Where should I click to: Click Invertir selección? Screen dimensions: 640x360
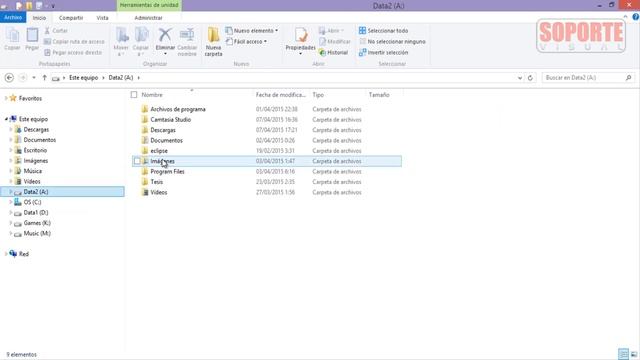[383, 53]
